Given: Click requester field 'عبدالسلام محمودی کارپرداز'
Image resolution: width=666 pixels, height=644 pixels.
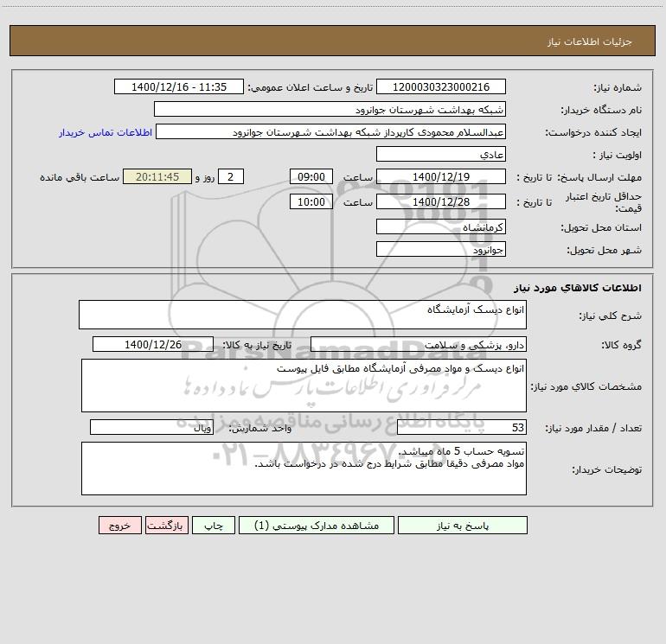Looking at the screenshot, I should (x=330, y=131).
